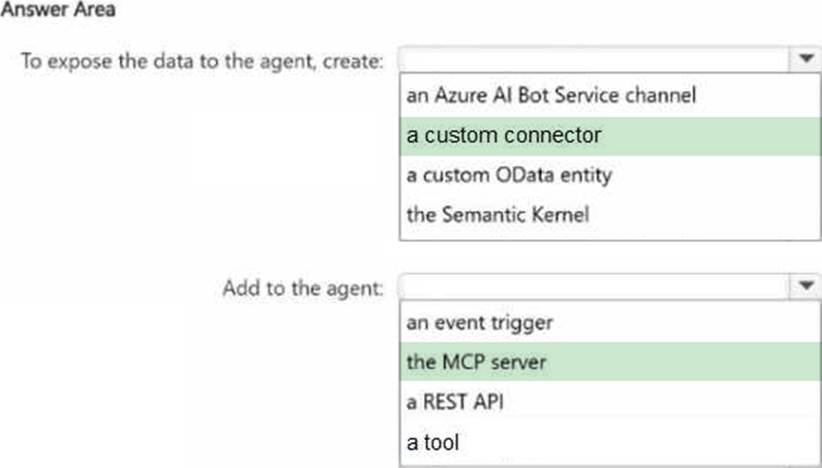Screen dimensions: 822x468
Task: Expand the 'Add to the agent' dropdown arrow
Action: (805, 286)
